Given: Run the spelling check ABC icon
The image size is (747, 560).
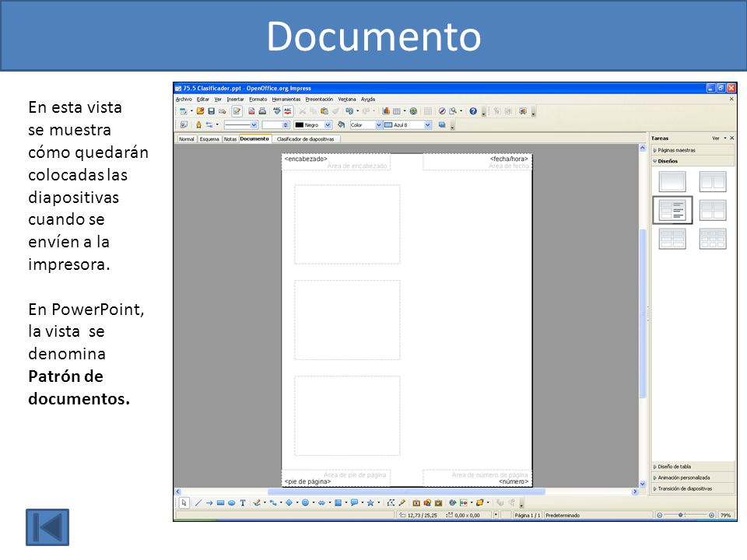Looking at the screenshot, I should pyautogui.click(x=277, y=111).
